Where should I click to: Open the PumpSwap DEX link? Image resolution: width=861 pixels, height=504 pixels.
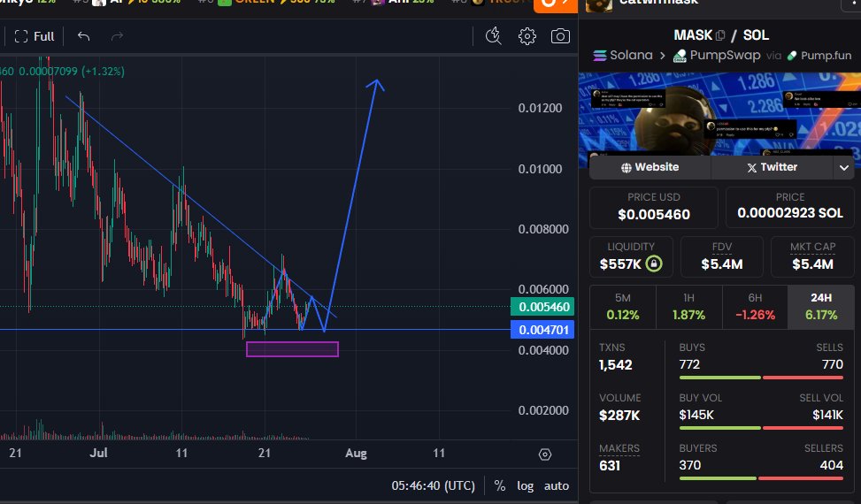tap(717, 56)
